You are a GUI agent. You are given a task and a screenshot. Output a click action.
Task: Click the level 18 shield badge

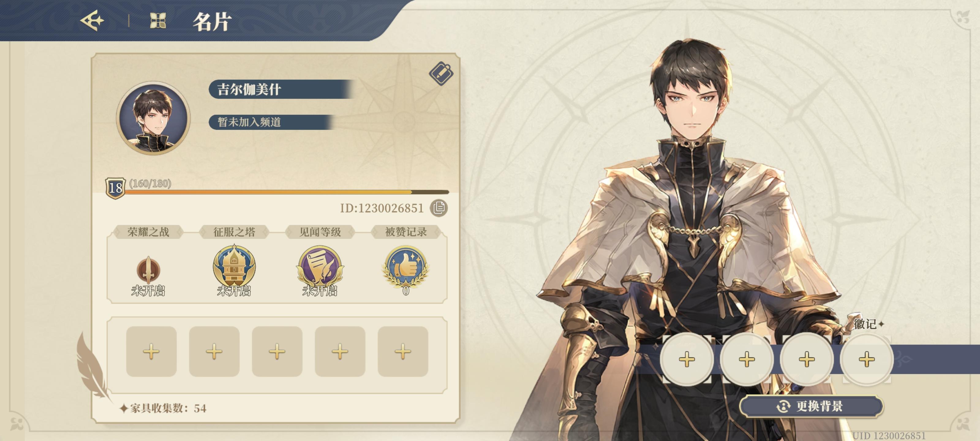pos(115,188)
